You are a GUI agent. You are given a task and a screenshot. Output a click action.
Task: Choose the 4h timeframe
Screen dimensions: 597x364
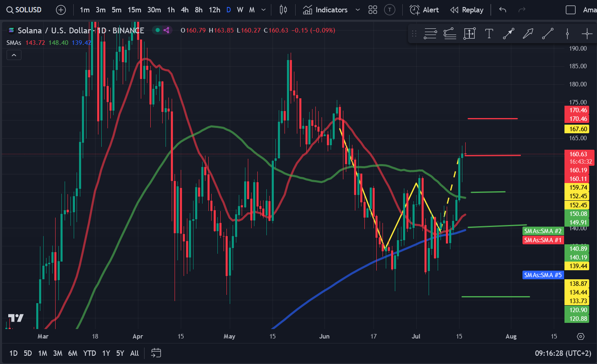pos(185,10)
